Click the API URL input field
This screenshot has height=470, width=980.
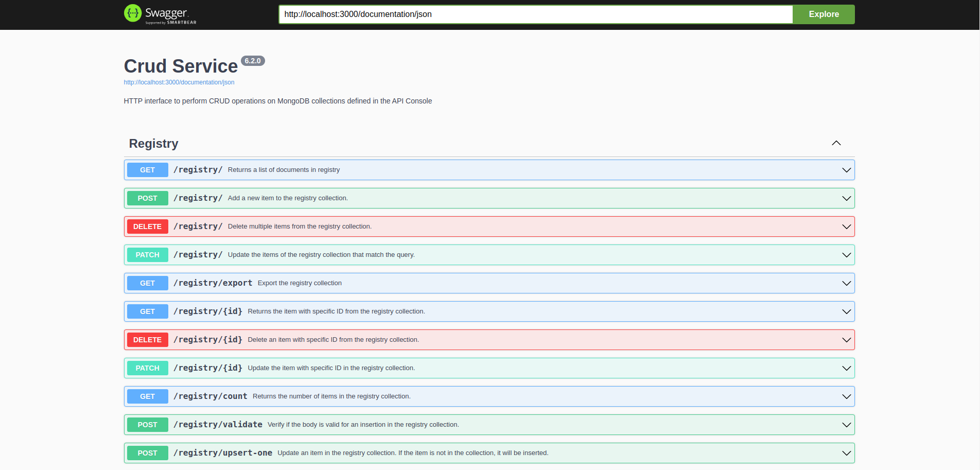[x=535, y=14]
